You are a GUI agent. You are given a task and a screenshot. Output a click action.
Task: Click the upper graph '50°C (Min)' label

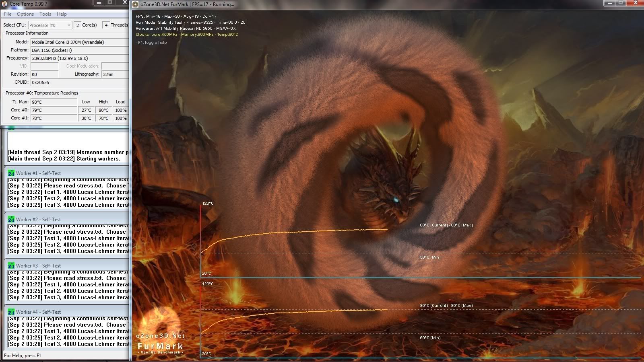(430, 257)
